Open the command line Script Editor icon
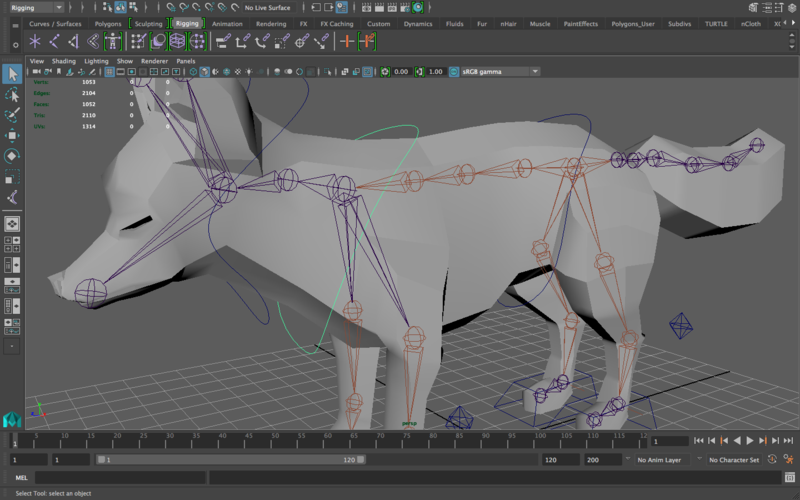Image resolution: width=800 pixels, height=500 pixels. [790, 478]
